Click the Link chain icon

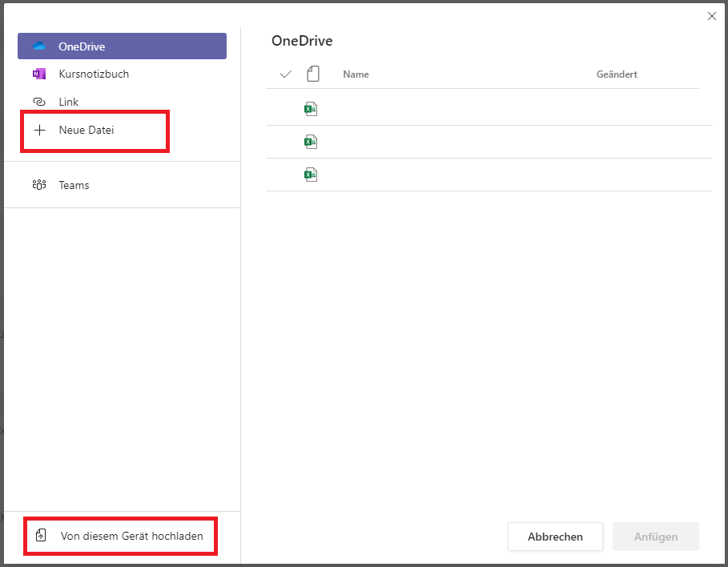coord(39,102)
